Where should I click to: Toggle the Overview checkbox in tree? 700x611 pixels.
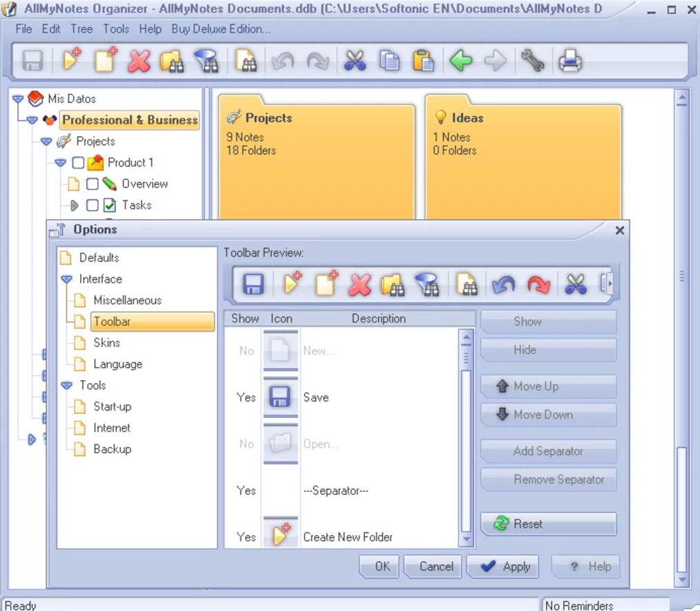pyautogui.click(x=93, y=184)
